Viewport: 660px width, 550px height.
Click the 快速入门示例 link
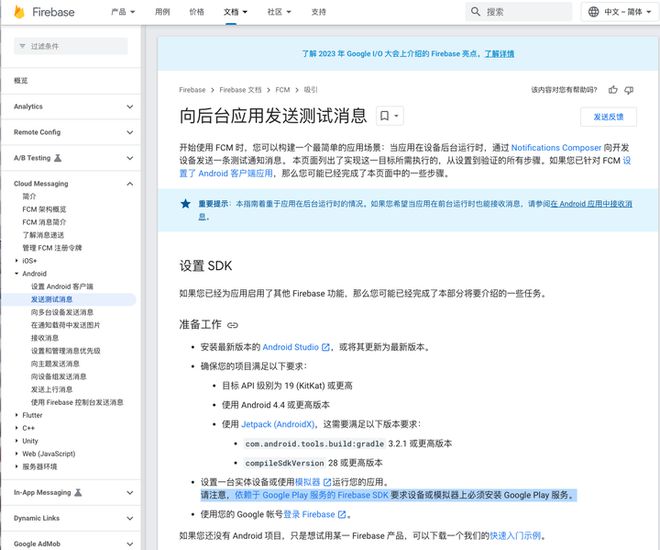515,536
